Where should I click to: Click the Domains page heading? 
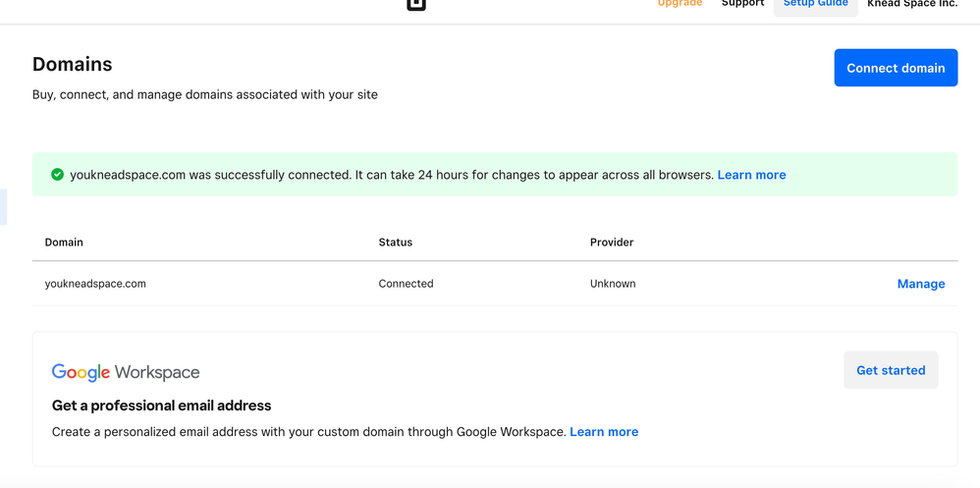[x=73, y=65]
